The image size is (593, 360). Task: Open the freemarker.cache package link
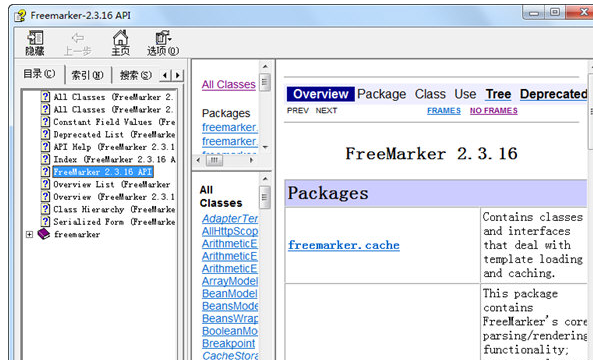(343, 245)
